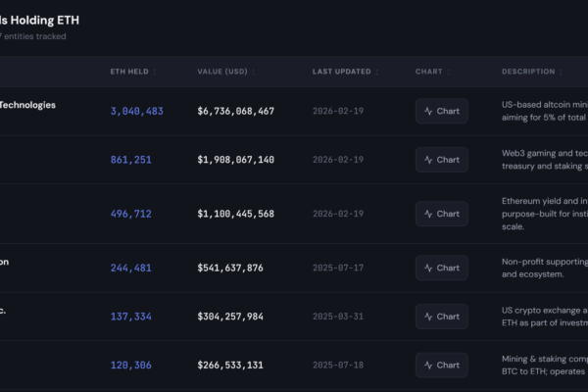Viewport: 588px width, 392px height.
Task: Click the $6,736,068,467 value cell
Action: pyautogui.click(x=235, y=112)
